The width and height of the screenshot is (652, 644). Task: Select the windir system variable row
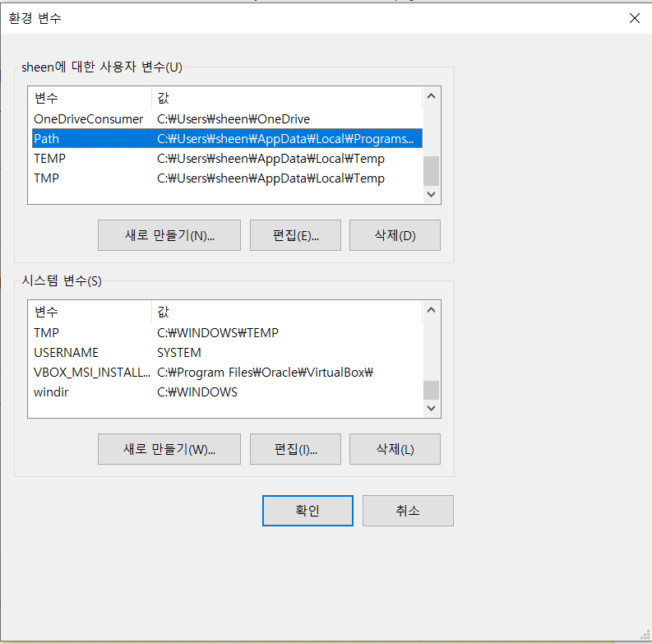tap(227, 391)
